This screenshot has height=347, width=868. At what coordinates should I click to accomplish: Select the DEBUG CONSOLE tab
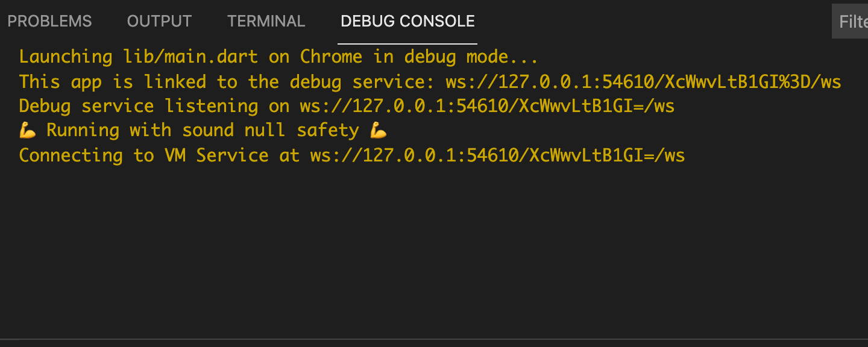click(x=407, y=21)
